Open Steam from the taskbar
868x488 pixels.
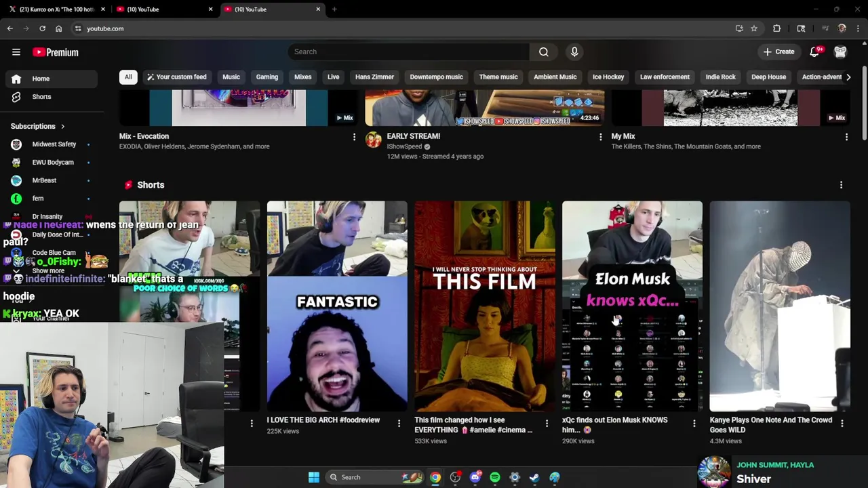pyautogui.click(x=534, y=477)
